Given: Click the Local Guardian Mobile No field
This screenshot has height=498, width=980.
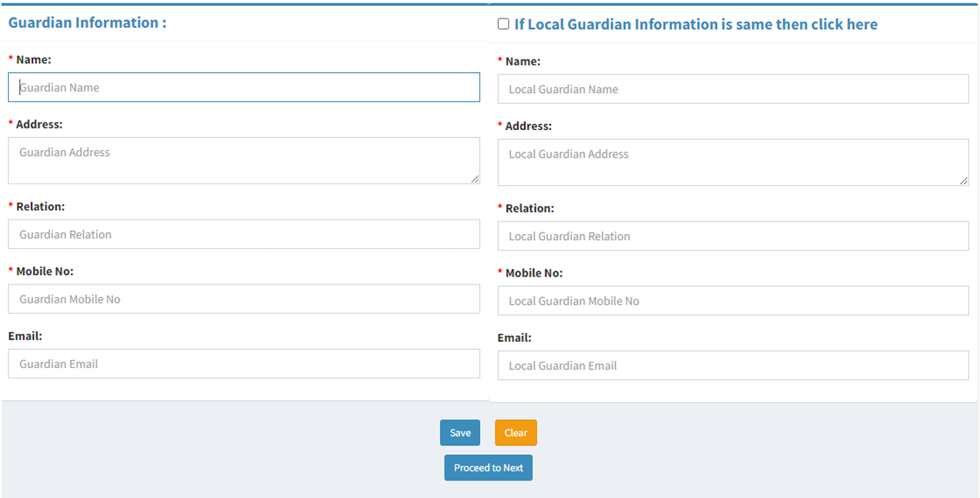Looking at the screenshot, I should (x=733, y=301).
